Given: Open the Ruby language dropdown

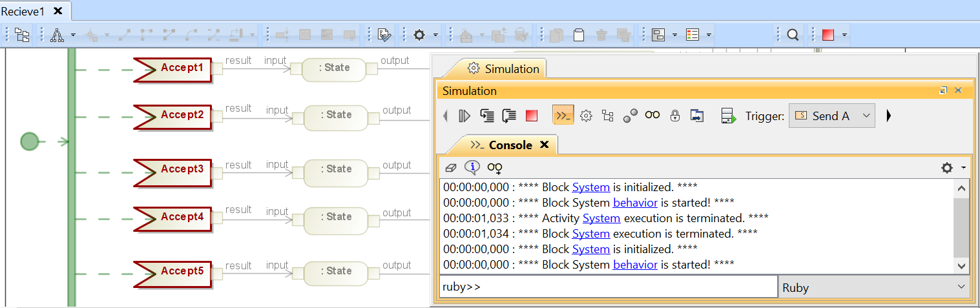Looking at the screenshot, I should [873, 287].
